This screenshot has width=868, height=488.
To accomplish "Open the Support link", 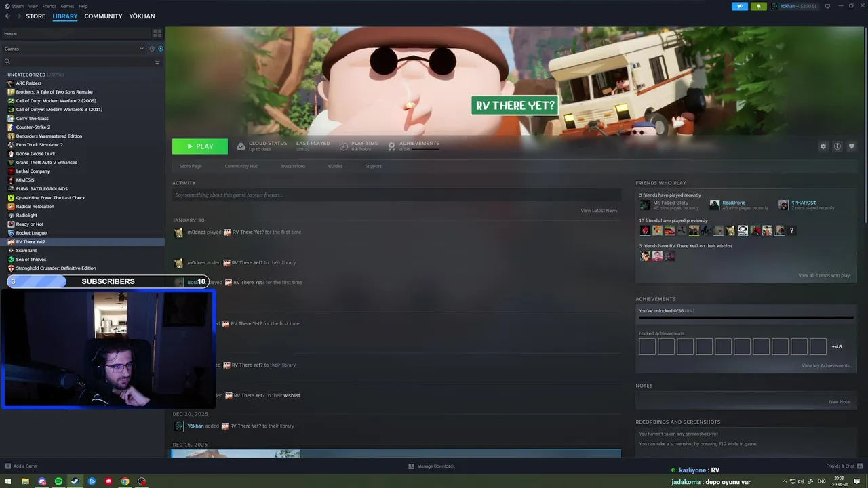I will click(373, 166).
